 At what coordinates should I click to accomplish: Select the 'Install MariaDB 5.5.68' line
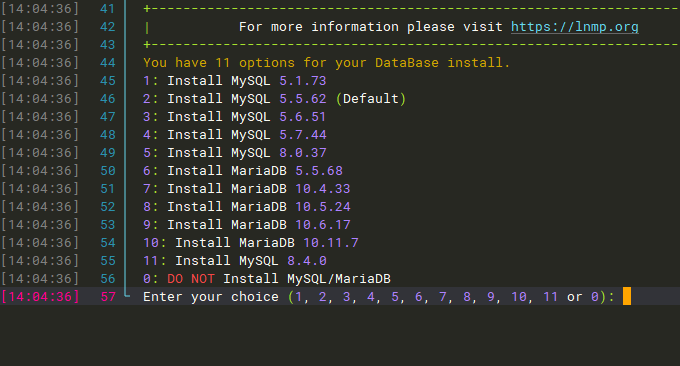[x=243, y=171]
